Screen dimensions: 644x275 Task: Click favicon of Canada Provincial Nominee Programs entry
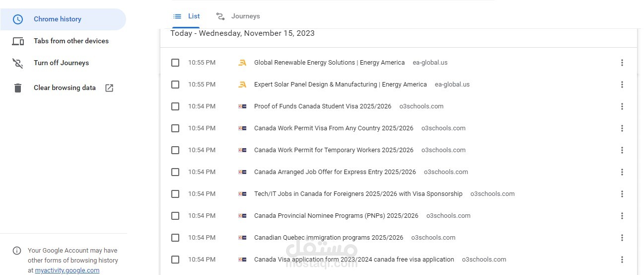(x=242, y=216)
